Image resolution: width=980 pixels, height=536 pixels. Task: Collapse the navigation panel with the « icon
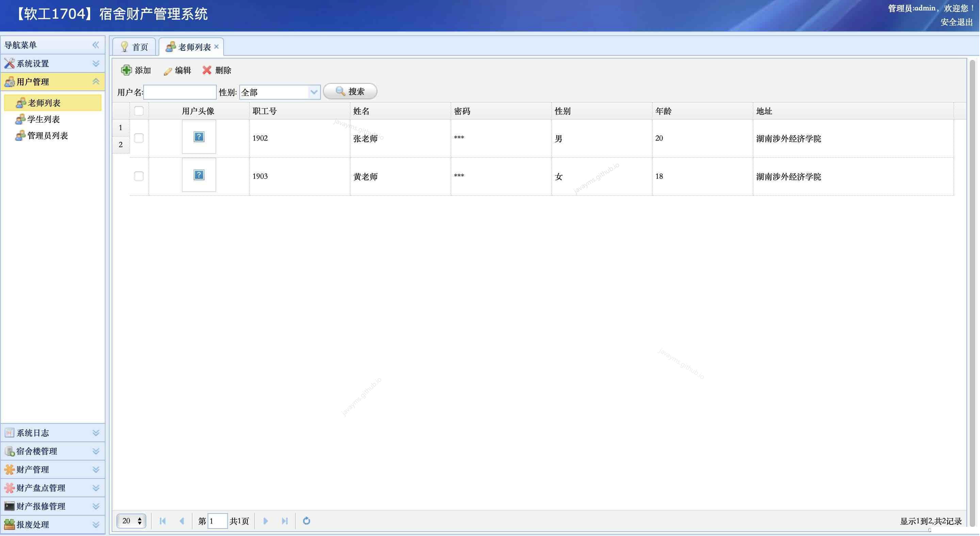pyautogui.click(x=96, y=45)
